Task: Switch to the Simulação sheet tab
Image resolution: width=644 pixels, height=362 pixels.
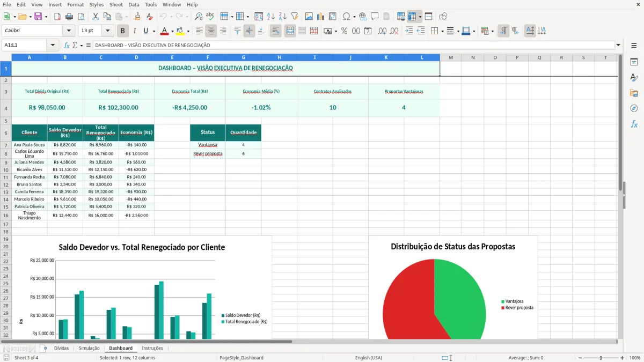Action: [x=89, y=348]
